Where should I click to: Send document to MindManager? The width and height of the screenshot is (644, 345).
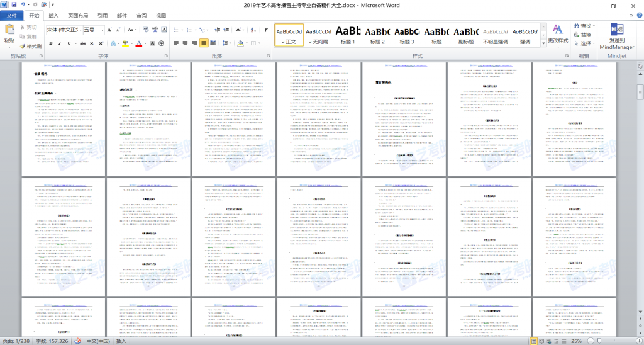617,37
